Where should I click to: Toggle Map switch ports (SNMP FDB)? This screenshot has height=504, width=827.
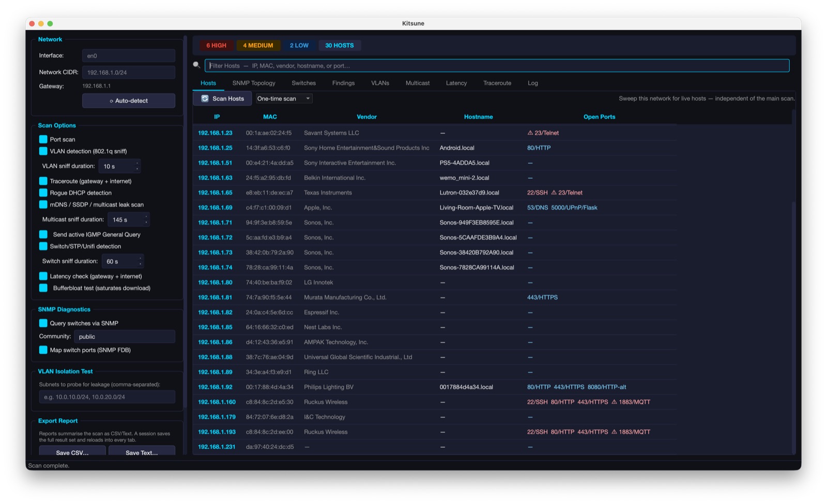[x=43, y=350]
